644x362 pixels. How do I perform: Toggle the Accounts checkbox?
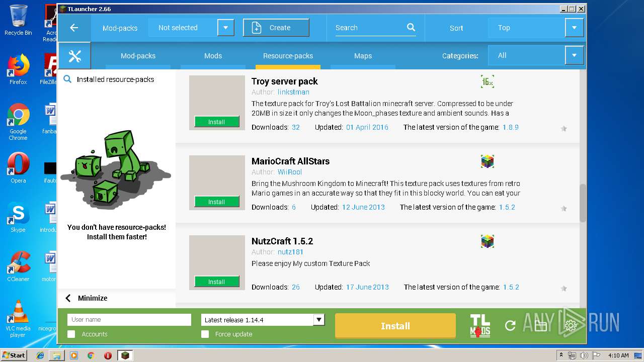point(71,334)
